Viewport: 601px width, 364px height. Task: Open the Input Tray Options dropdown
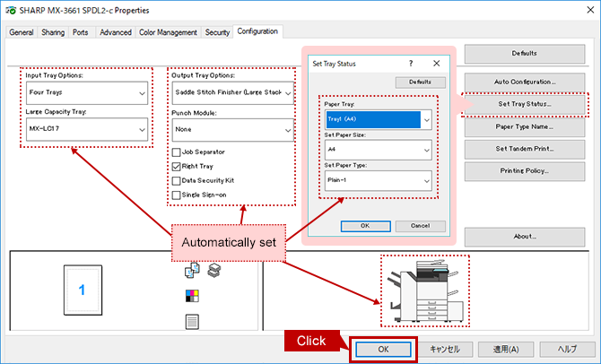click(x=87, y=92)
